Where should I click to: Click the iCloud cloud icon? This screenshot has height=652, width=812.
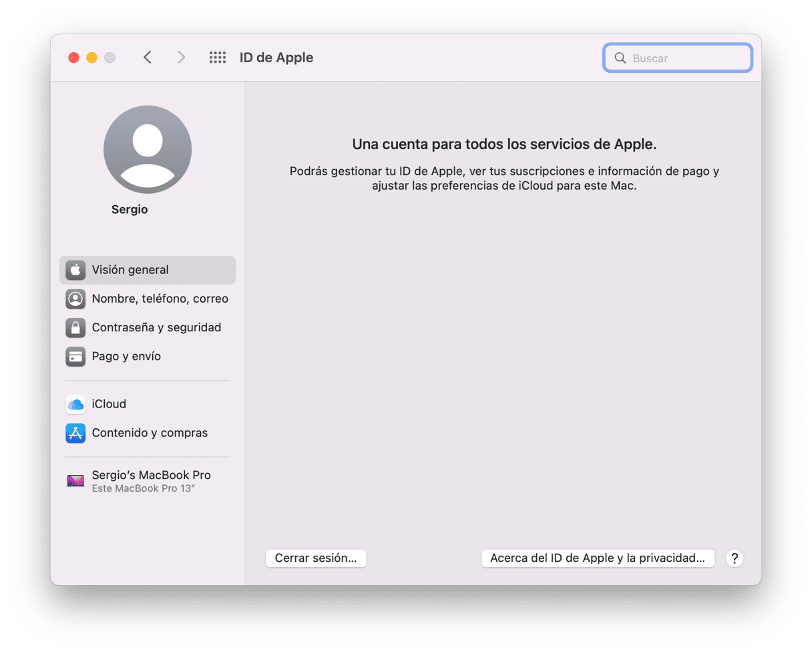pos(75,404)
